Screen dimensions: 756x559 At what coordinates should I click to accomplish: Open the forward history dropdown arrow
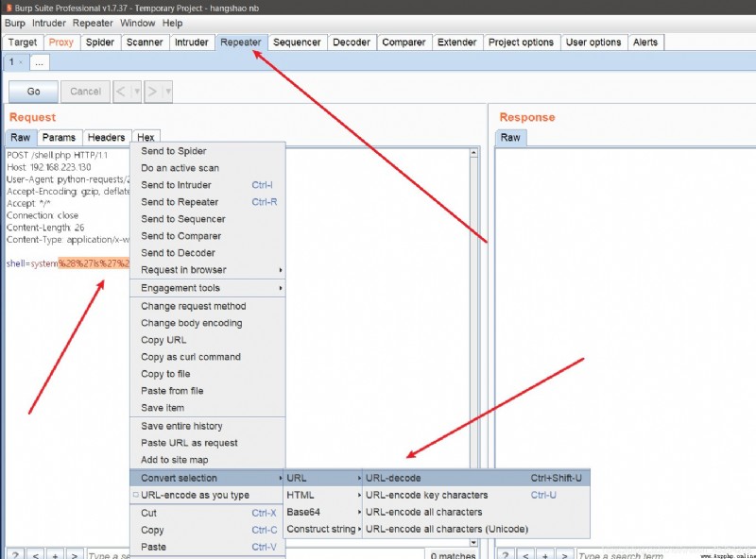tap(168, 92)
